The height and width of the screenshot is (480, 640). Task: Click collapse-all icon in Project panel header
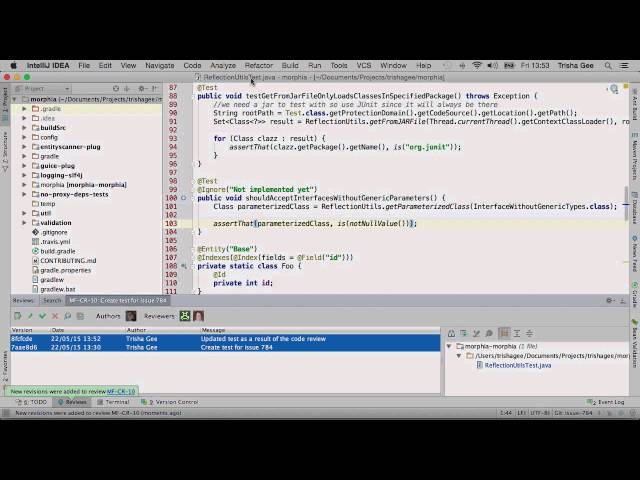[x=127, y=88]
